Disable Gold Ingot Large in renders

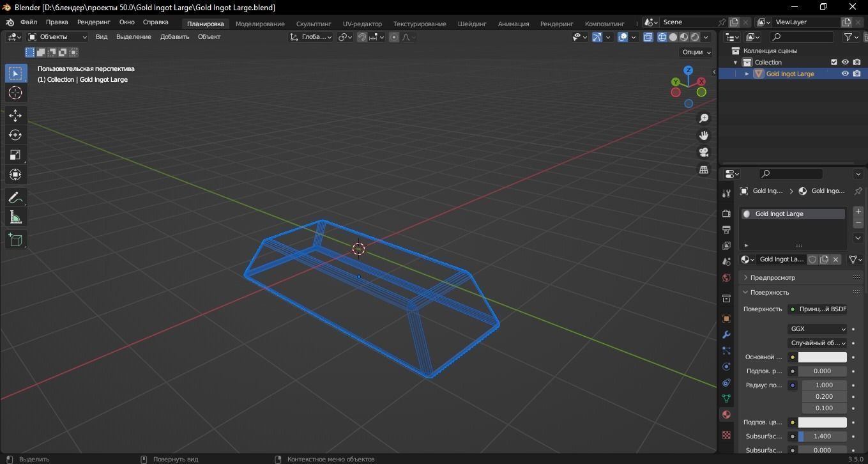pos(857,74)
